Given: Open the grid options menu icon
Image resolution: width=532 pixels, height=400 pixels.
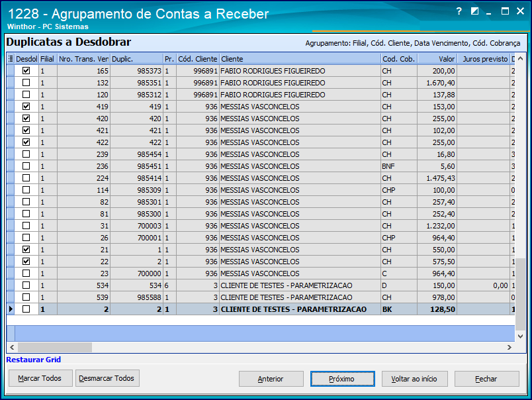Looking at the screenshot, I should point(11,59).
